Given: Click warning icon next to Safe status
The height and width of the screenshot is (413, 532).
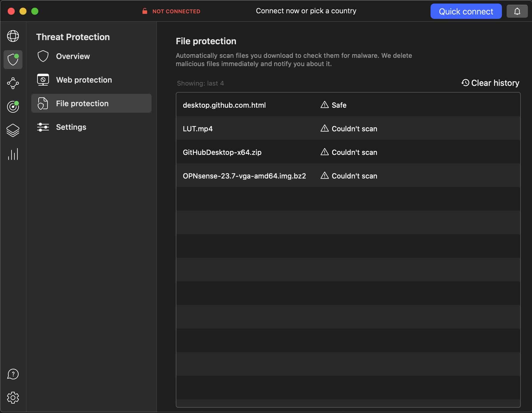Looking at the screenshot, I should click(x=324, y=105).
